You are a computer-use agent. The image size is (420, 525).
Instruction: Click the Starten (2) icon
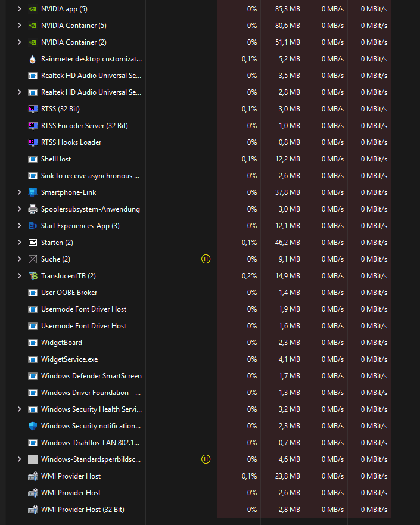[x=32, y=243]
